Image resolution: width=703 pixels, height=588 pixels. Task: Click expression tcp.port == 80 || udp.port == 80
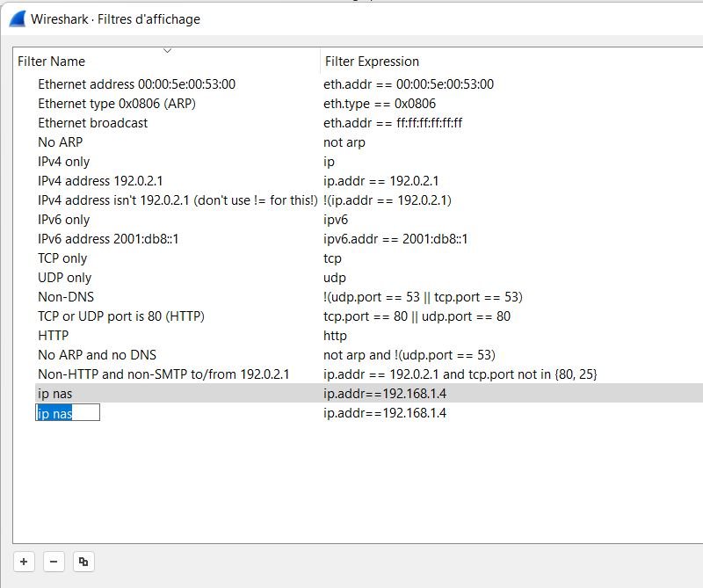click(x=417, y=316)
